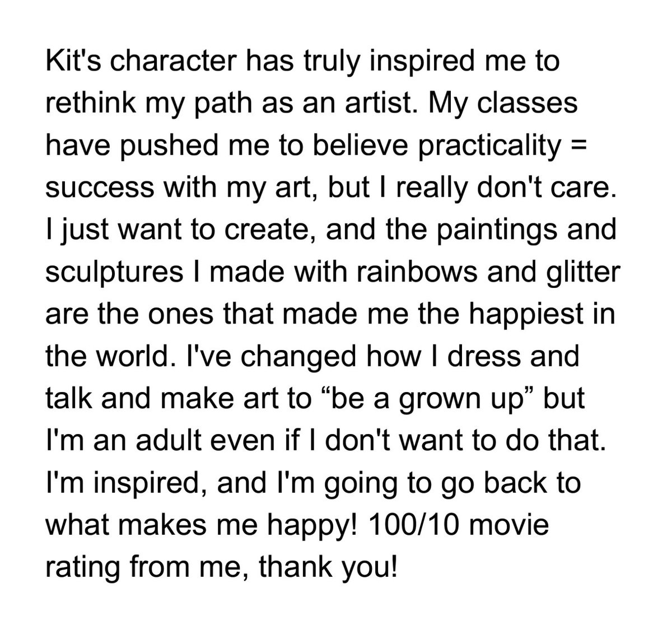Viewport: 672px width, 644px height.
Task: Click the word "rainbows"
Action: point(399,273)
